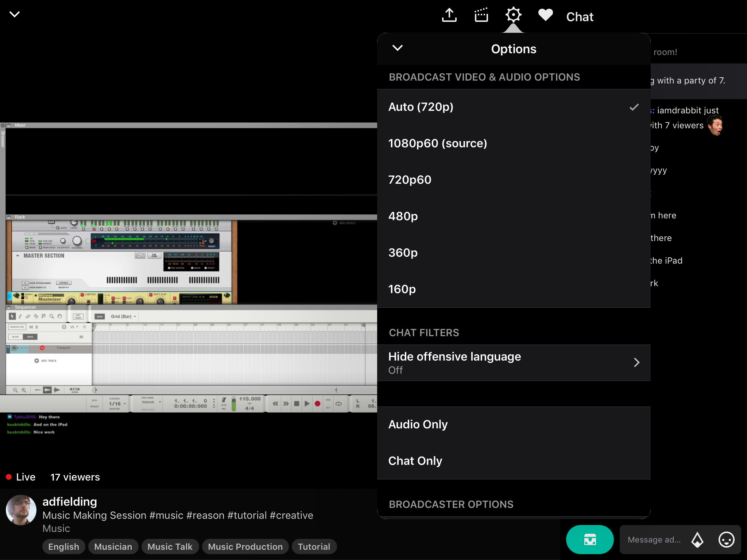Open Hide offensive language setting
This screenshot has width=747, height=560.
(514, 363)
